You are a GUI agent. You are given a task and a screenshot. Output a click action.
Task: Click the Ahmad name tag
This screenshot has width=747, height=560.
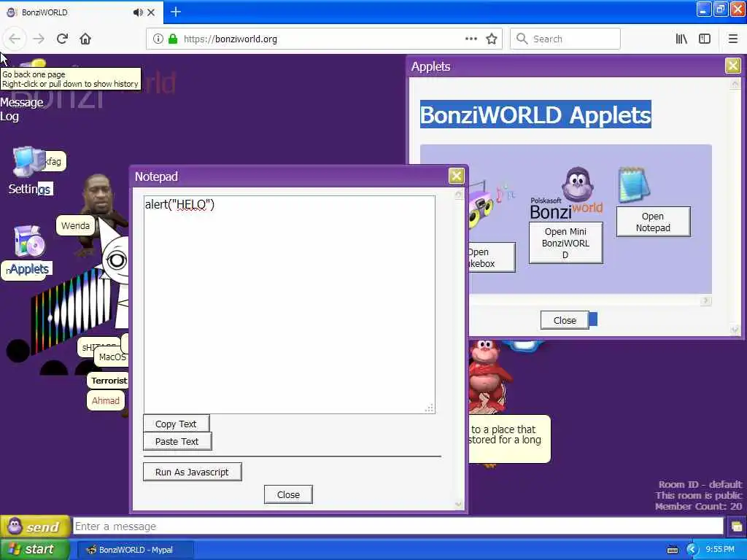[105, 400]
